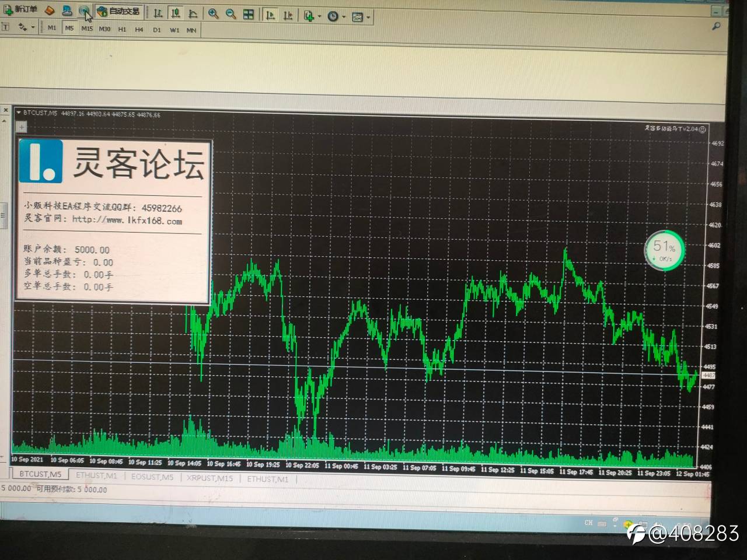Expand the periods clock dropdown arrow
The height and width of the screenshot is (560, 747).
(344, 17)
